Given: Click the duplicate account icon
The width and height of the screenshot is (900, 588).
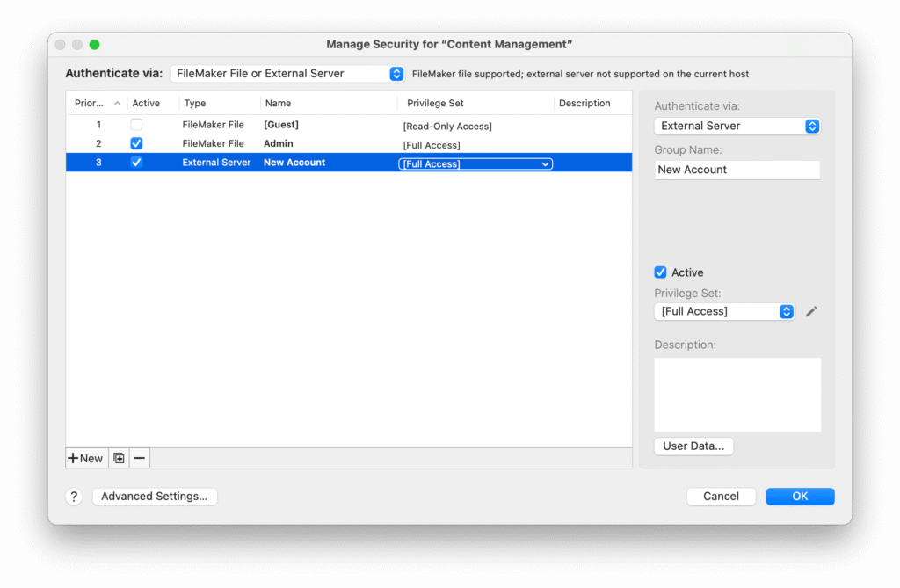Looking at the screenshot, I should [x=119, y=458].
